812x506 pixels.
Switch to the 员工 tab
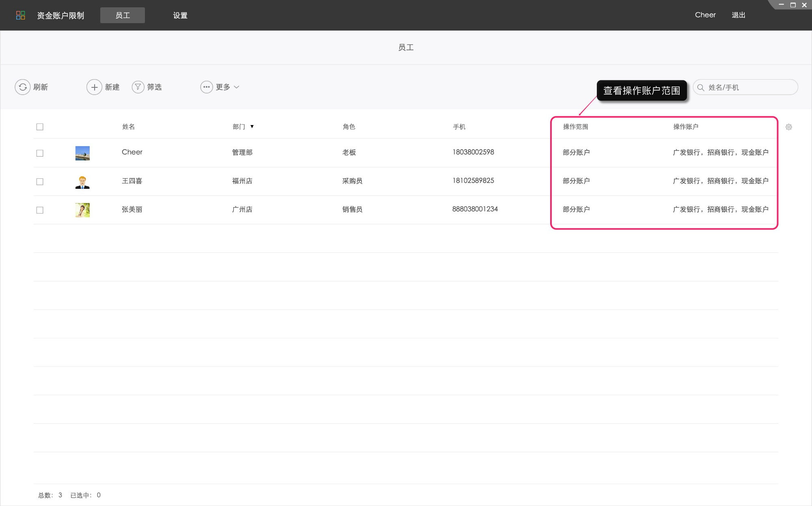[x=123, y=15]
